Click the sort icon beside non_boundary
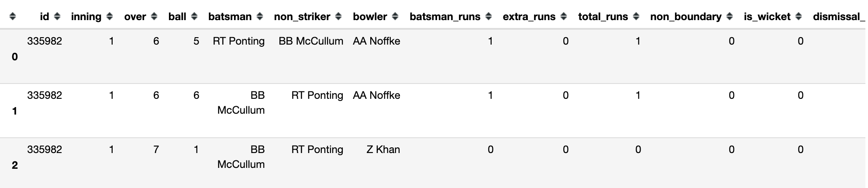Viewport: 868px width, 188px height. coord(730,17)
